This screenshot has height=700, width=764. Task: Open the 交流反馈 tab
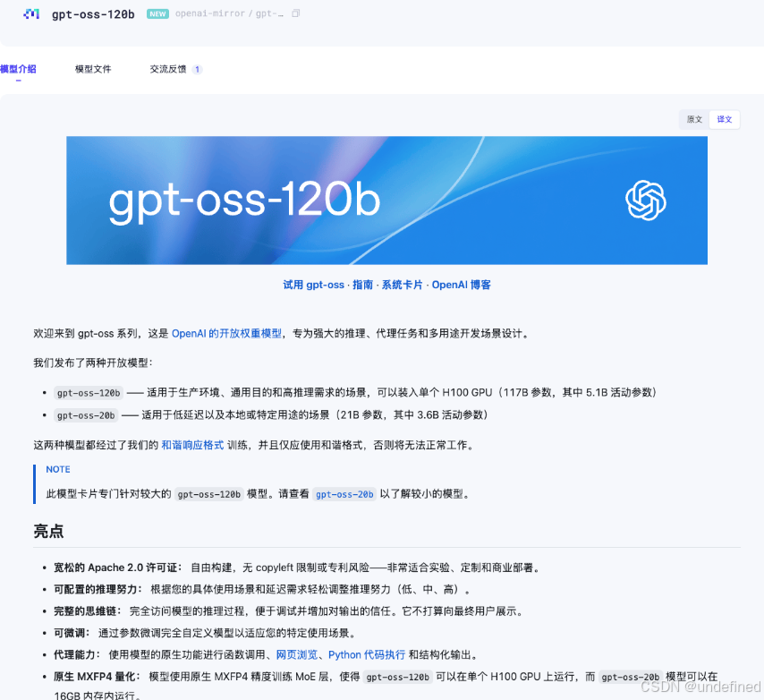point(168,69)
